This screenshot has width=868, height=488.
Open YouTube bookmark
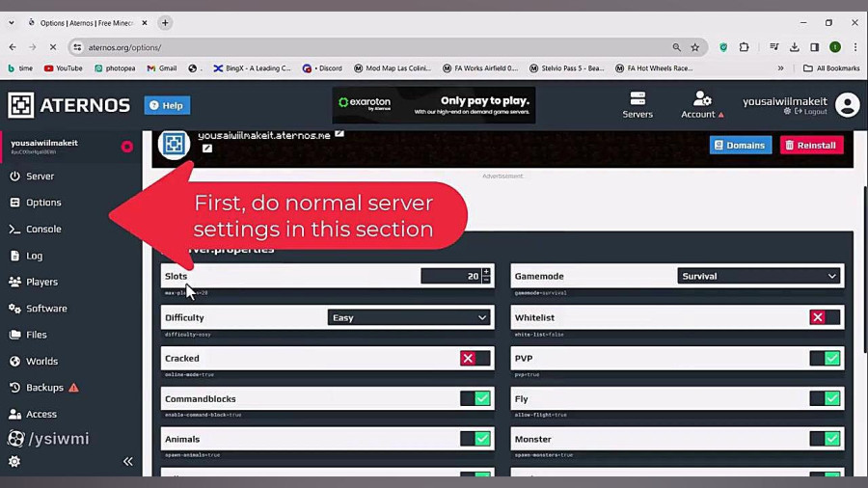click(63, 68)
